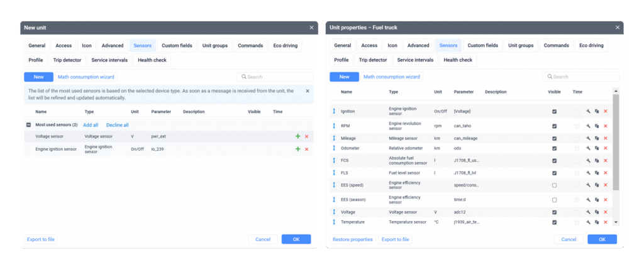This screenshot has height=270, width=644.
Task: Enable Visible checkbox for EES (speed)
Action: click(x=554, y=185)
